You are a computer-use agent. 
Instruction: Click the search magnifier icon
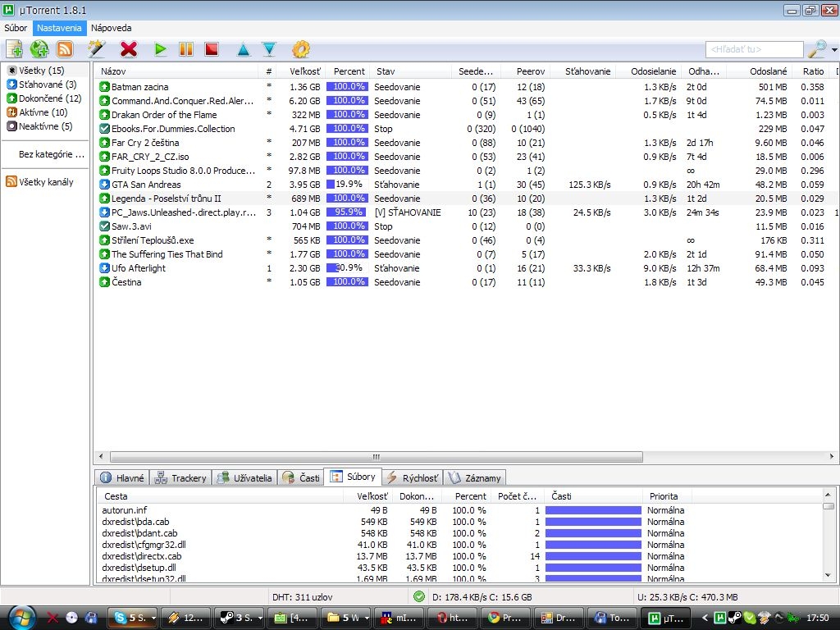point(816,49)
